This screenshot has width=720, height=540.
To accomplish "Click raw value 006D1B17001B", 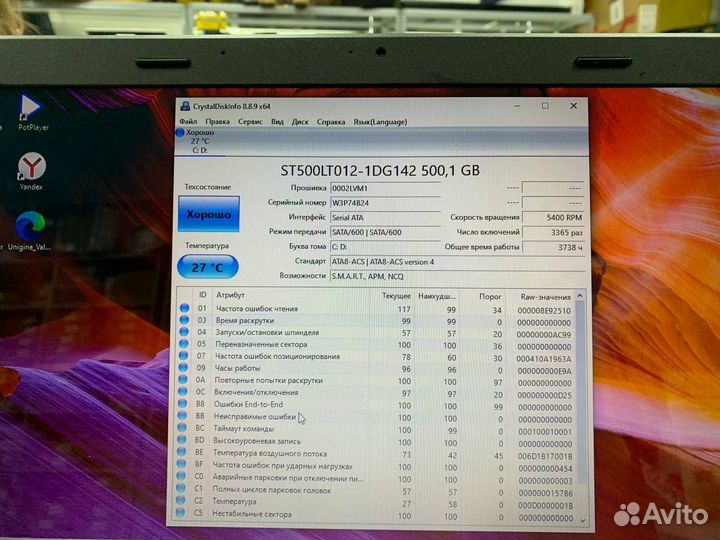I will click(545, 456).
